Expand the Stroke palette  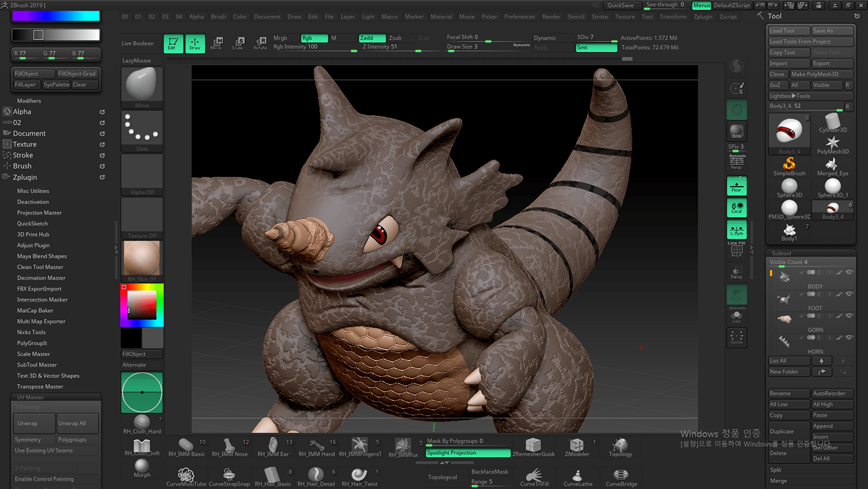tap(23, 155)
